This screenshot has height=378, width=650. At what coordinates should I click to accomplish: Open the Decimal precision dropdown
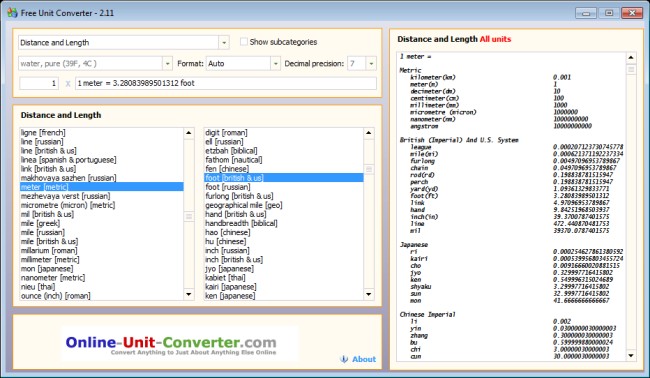pyautogui.click(x=371, y=63)
